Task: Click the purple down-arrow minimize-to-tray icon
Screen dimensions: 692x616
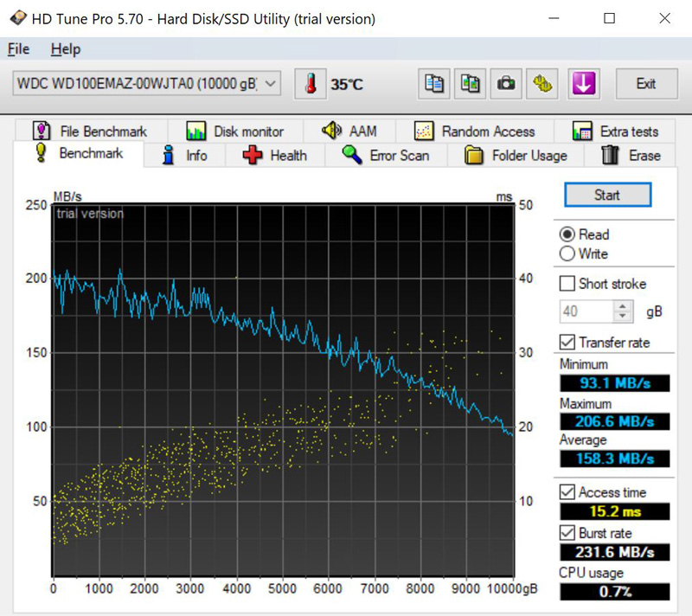Action: coord(584,84)
